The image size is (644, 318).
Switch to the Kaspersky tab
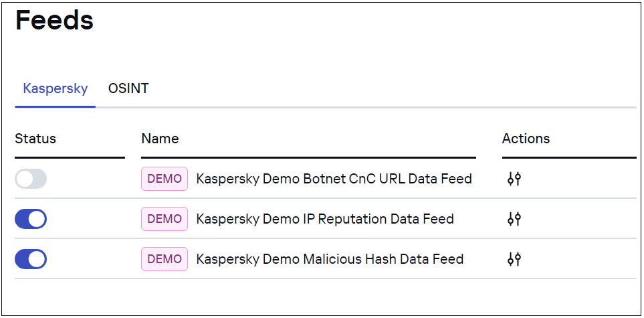tap(56, 88)
